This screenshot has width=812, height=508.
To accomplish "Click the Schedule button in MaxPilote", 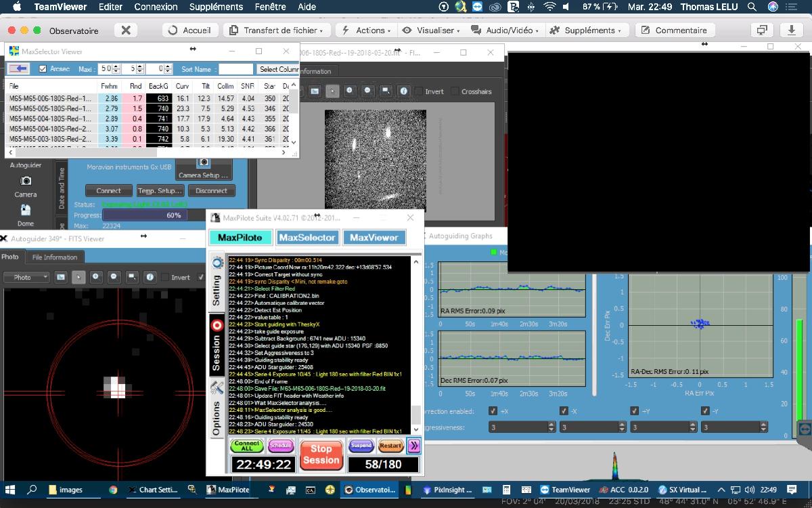I will [x=281, y=446].
